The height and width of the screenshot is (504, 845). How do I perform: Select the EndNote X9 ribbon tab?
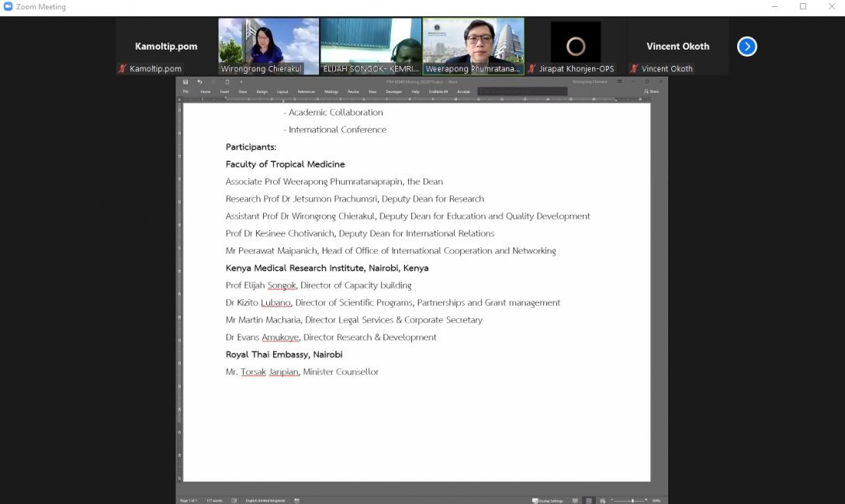[x=438, y=91]
